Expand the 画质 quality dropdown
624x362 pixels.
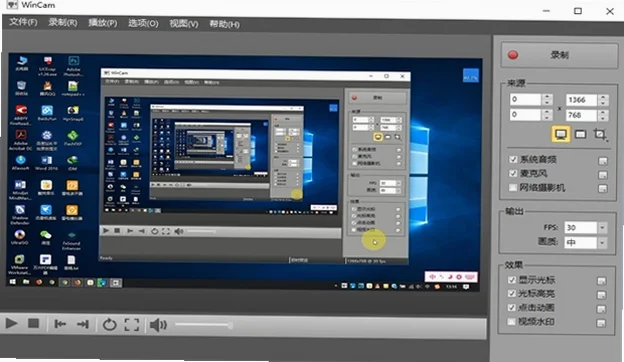(x=602, y=242)
